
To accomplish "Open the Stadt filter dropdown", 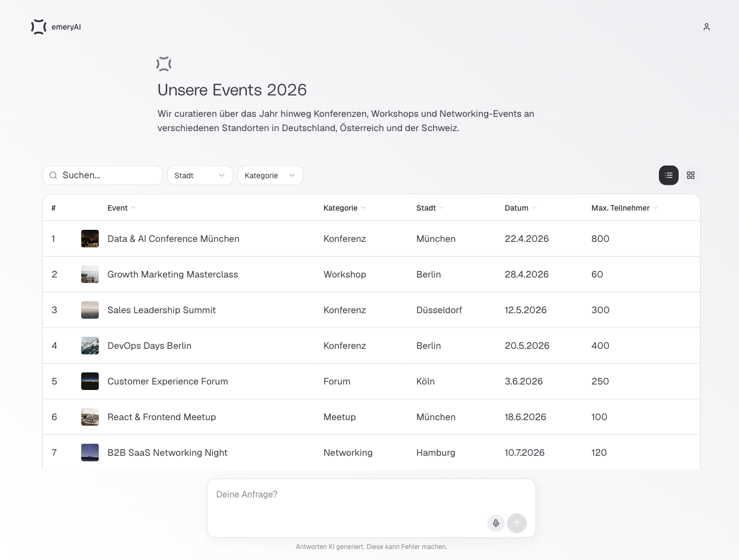I will pos(200,176).
